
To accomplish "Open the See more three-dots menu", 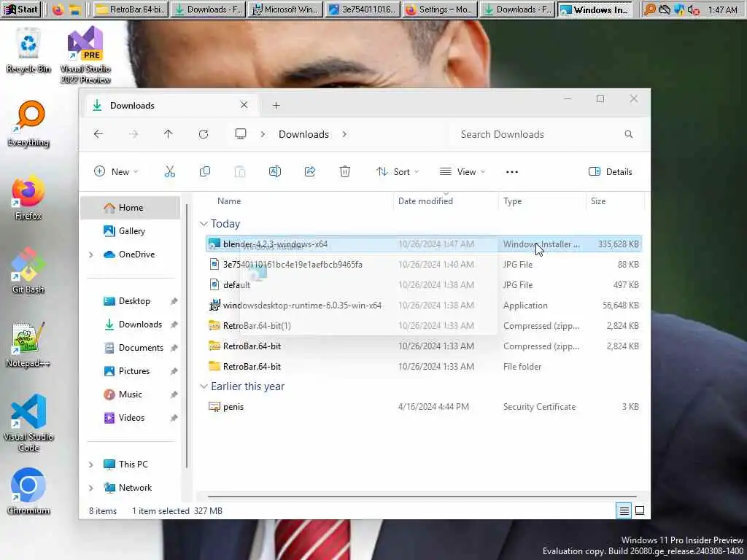I will 512,172.
